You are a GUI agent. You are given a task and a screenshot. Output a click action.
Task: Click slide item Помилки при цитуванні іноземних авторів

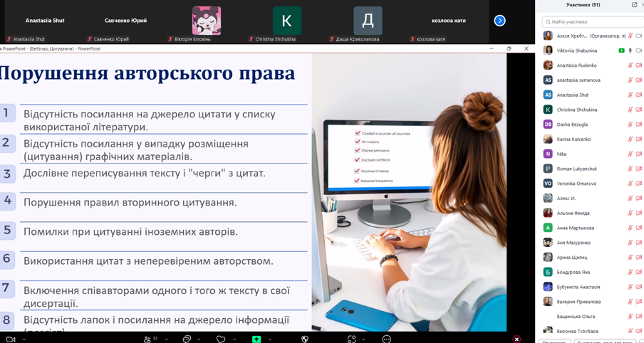pos(130,232)
